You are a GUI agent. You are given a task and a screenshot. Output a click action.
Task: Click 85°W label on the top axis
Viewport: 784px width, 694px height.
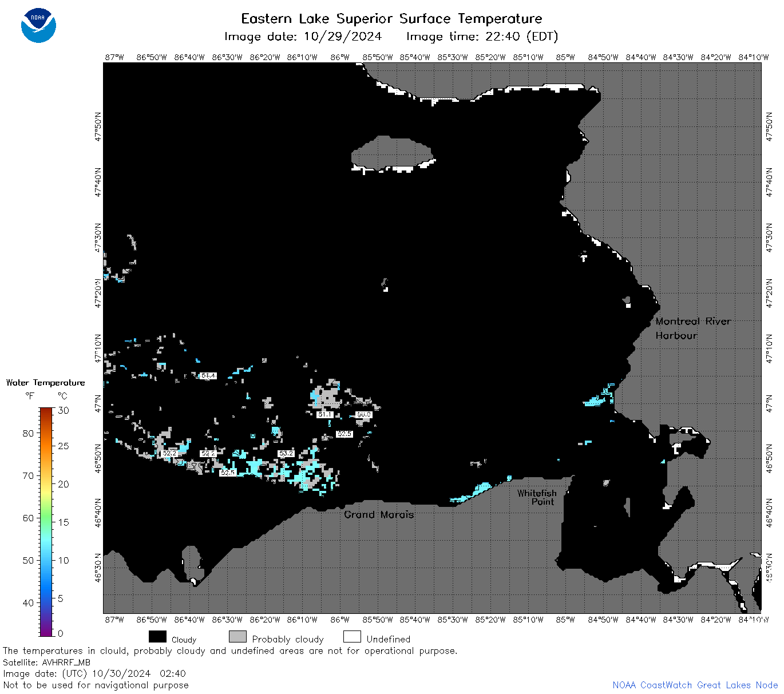click(x=565, y=57)
